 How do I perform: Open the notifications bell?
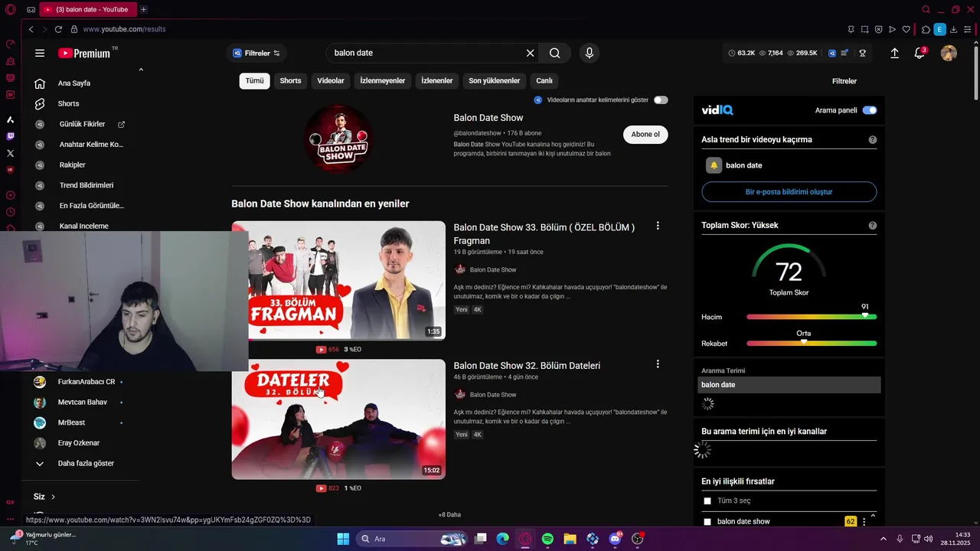[920, 53]
